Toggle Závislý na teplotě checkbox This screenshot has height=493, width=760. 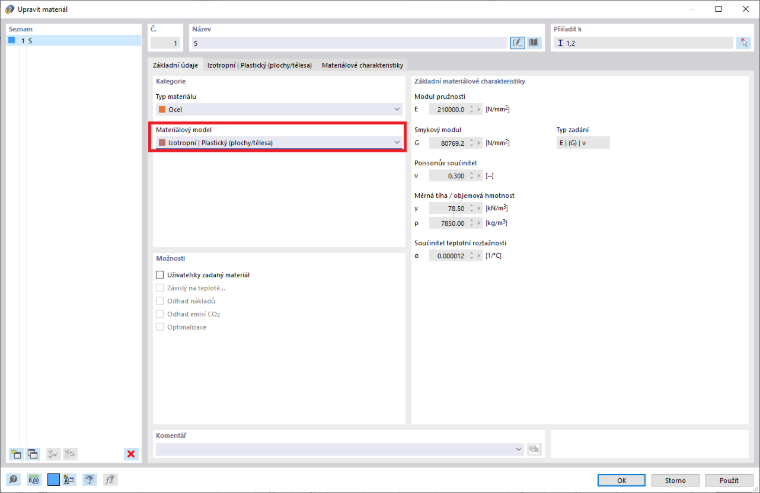point(160,288)
